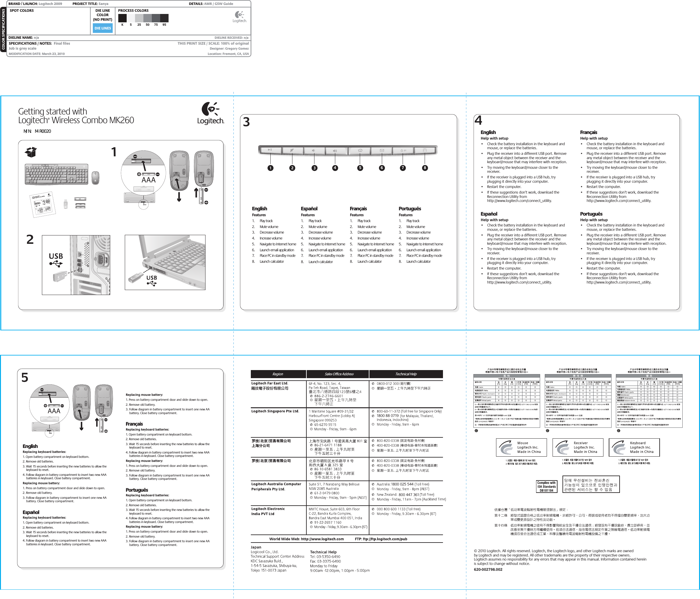Click the part number 620-002798.002
This screenshot has height=599, width=700.
[488, 569]
